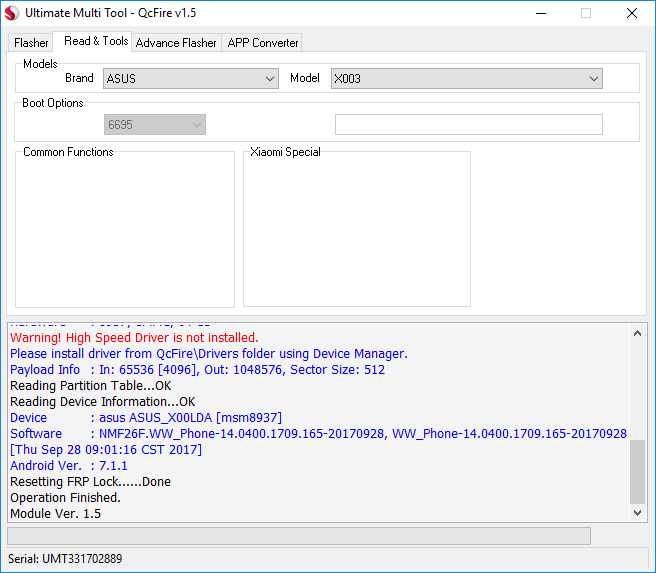Click 'Reading Device Information...OK' line
Viewport: 656px width, 573px height.
click(x=102, y=402)
